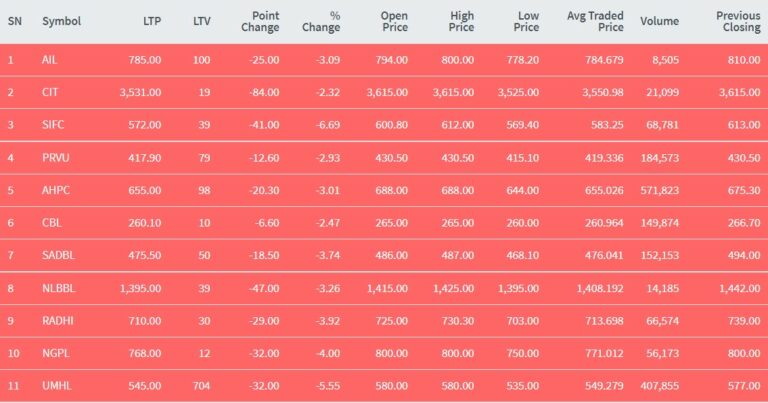Select the UMHL stock symbol

[x=57, y=386]
